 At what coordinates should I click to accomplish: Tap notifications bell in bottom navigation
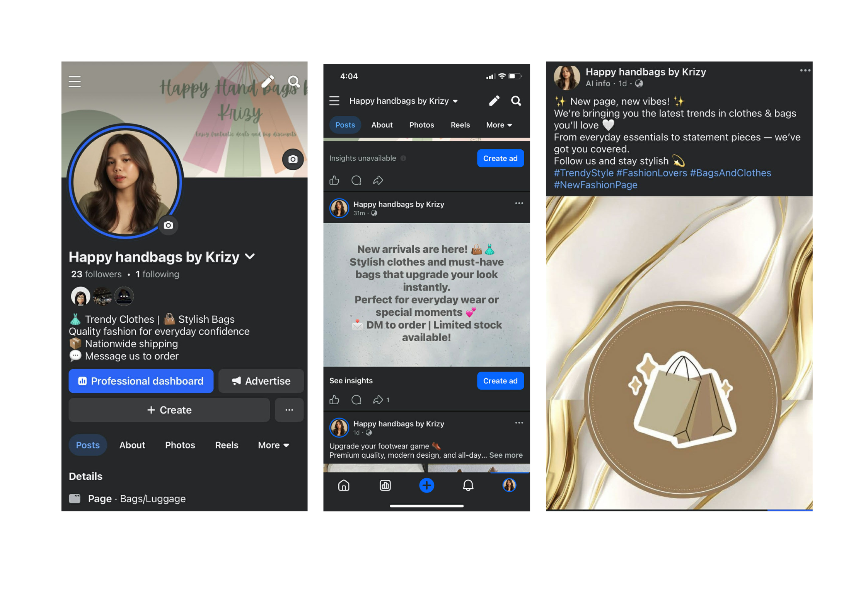[x=468, y=485]
